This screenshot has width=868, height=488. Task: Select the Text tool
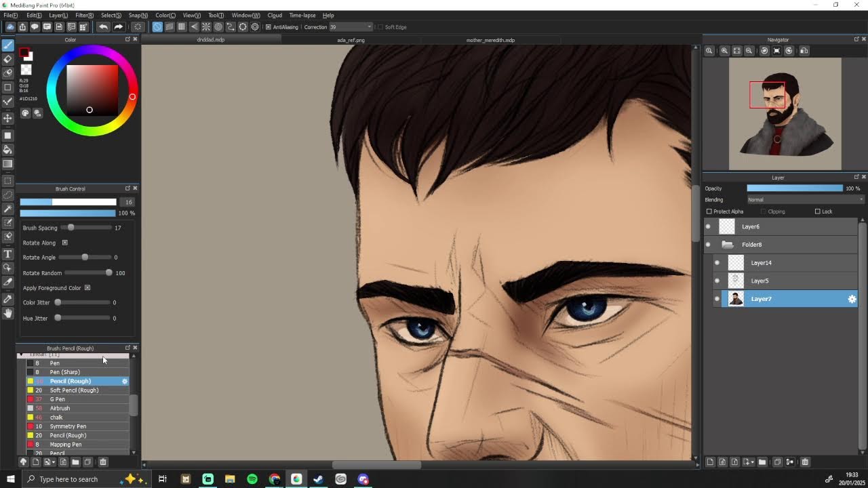(8, 254)
